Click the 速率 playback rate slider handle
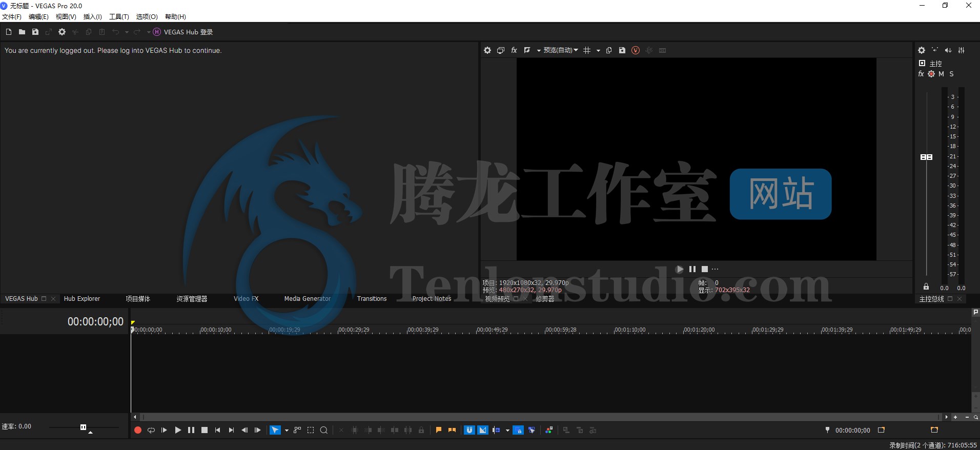Screen dimensions: 980x450 coord(83,427)
